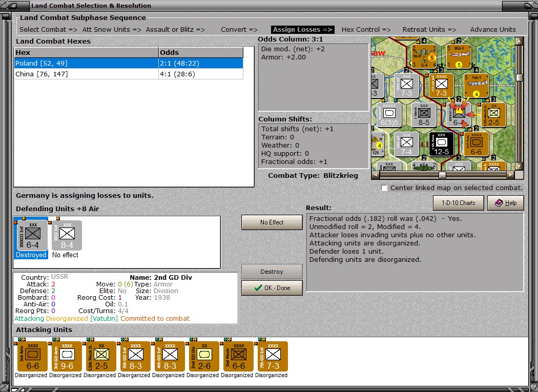
Task: Open the Assault or Blitz subphase
Action: point(175,30)
